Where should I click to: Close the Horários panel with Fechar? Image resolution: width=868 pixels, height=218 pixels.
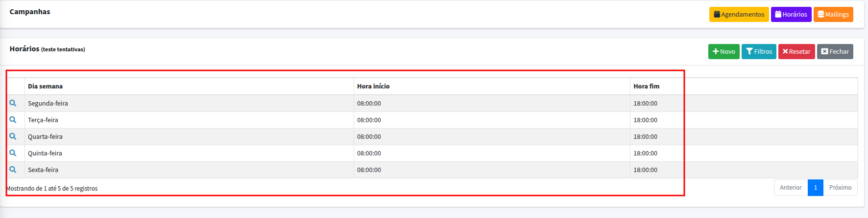[x=835, y=51]
